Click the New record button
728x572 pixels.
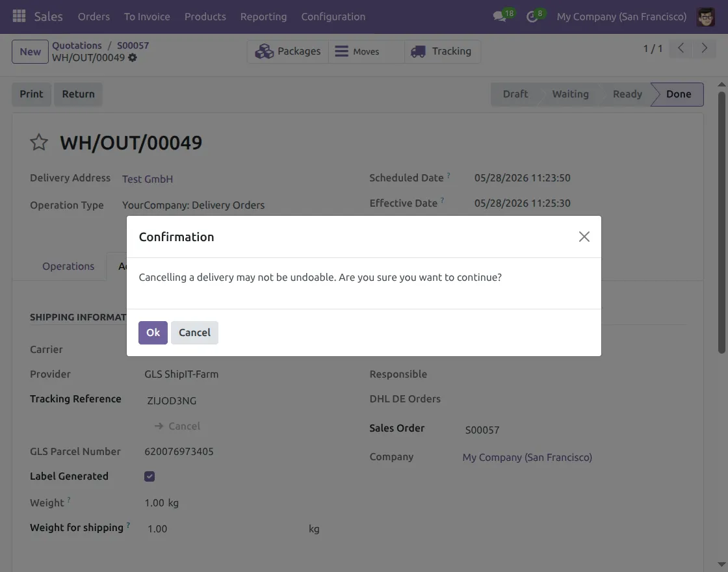pos(30,51)
